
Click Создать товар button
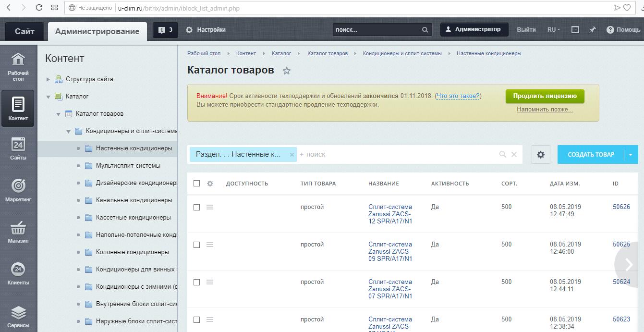click(591, 155)
